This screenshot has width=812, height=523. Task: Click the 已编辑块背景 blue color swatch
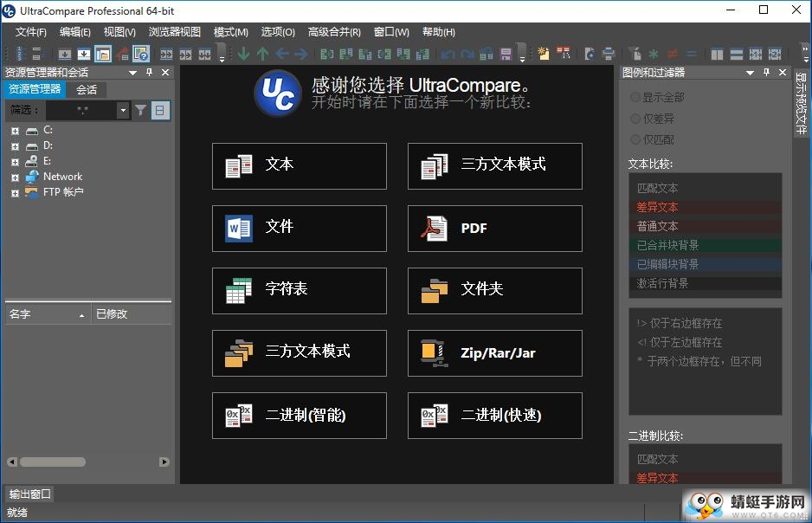[706, 264]
